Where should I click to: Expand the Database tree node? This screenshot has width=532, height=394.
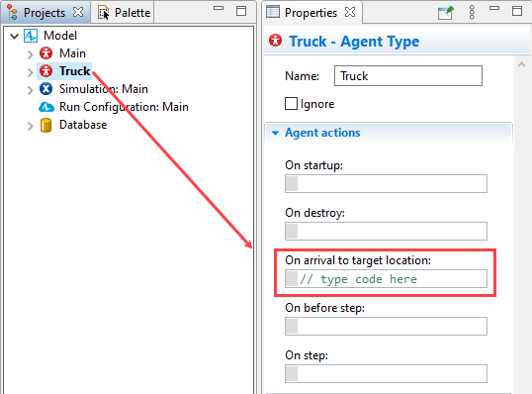pyautogui.click(x=30, y=126)
